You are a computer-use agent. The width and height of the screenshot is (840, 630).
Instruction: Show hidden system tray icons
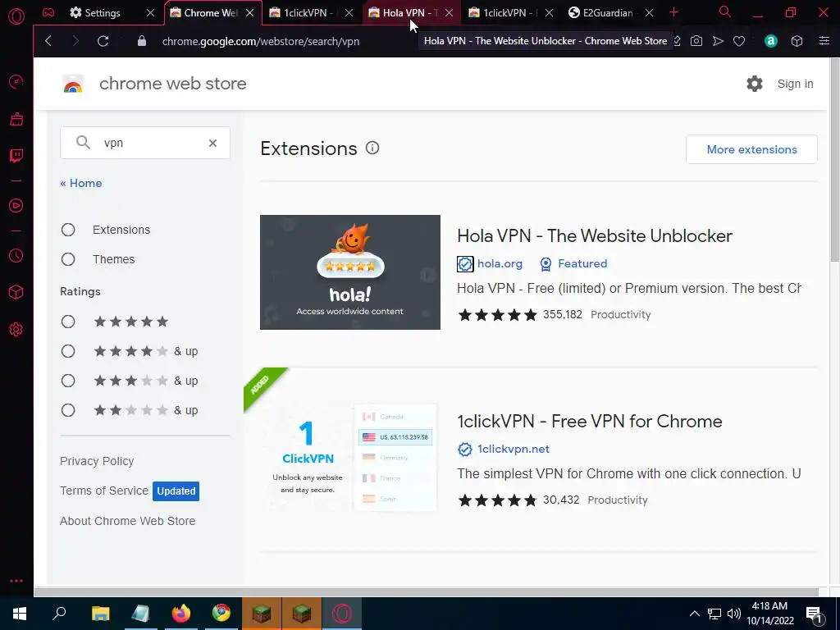(x=694, y=614)
